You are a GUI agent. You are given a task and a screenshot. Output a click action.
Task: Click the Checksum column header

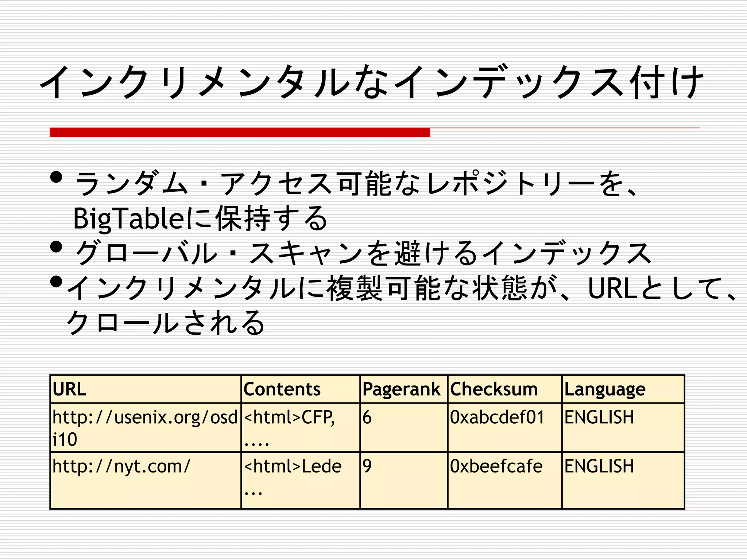click(504, 389)
